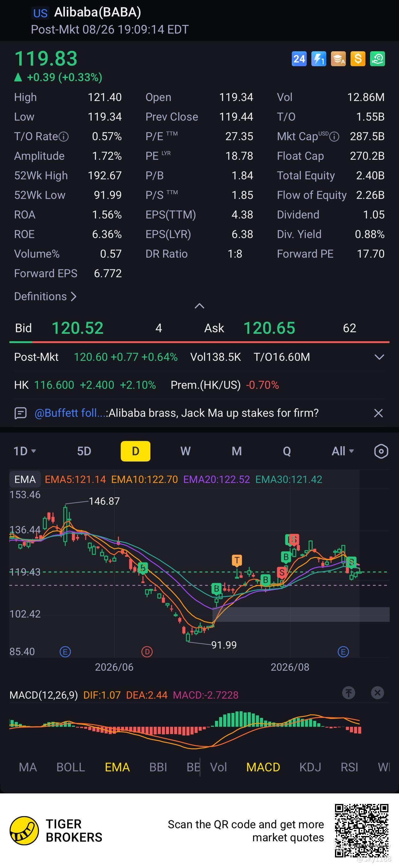Tap the QR code image
Viewport: 399px width, 868px height.
(362, 830)
